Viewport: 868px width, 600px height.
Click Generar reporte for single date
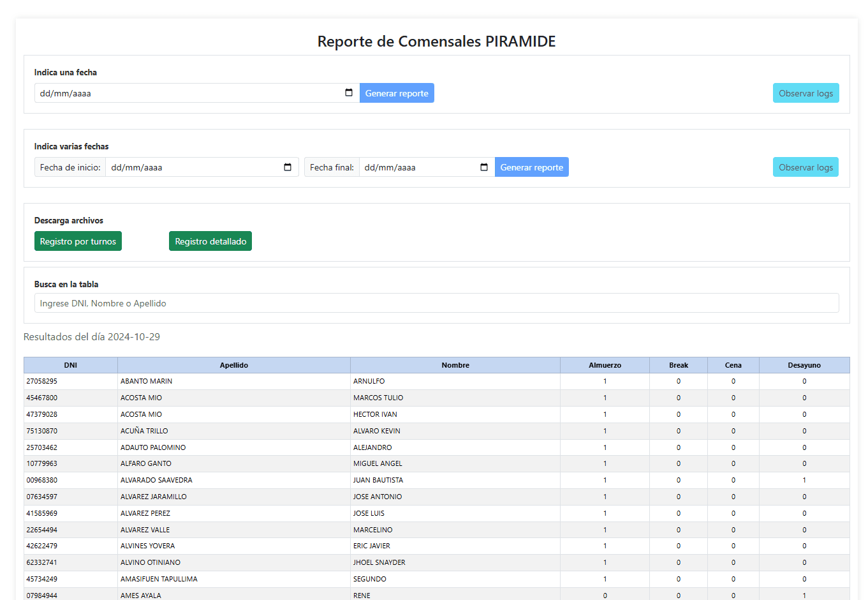[397, 93]
